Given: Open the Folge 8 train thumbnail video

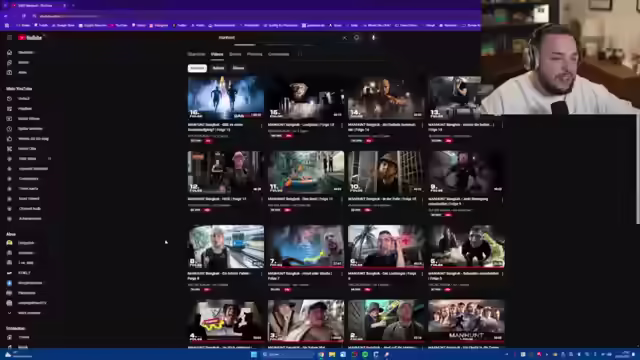Looking at the screenshot, I should 226,247.
